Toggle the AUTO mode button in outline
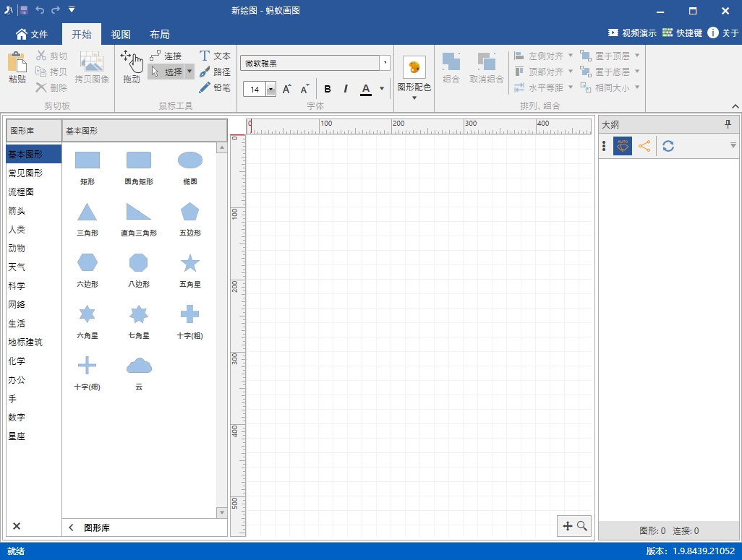 (x=623, y=146)
